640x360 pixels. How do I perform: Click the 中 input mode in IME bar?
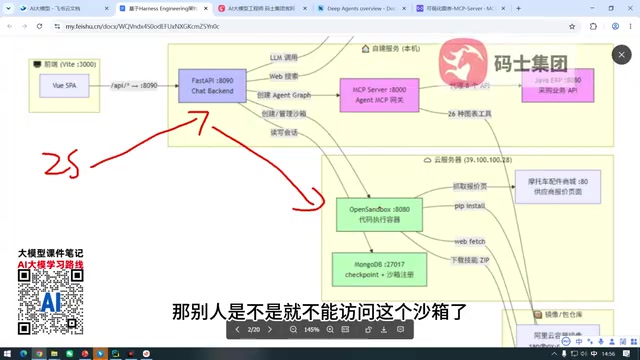point(579,341)
